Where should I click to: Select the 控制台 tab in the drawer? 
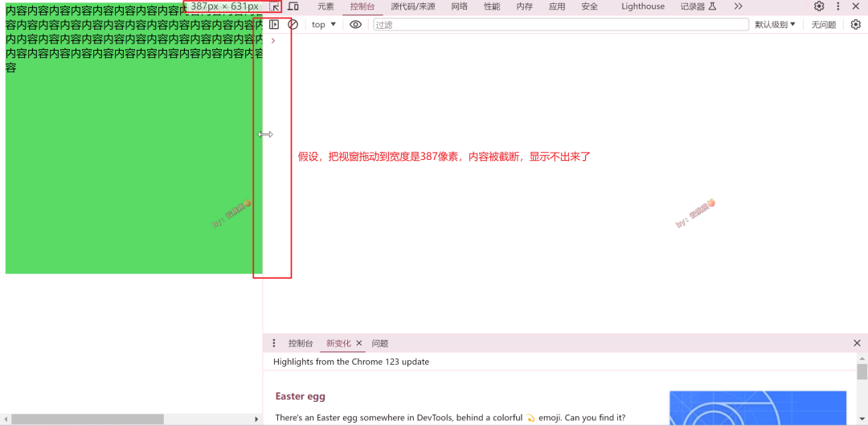click(301, 343)
